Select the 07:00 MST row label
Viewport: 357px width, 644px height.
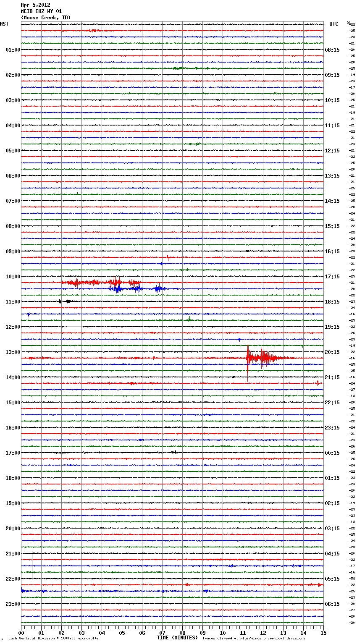pos(13,201)
